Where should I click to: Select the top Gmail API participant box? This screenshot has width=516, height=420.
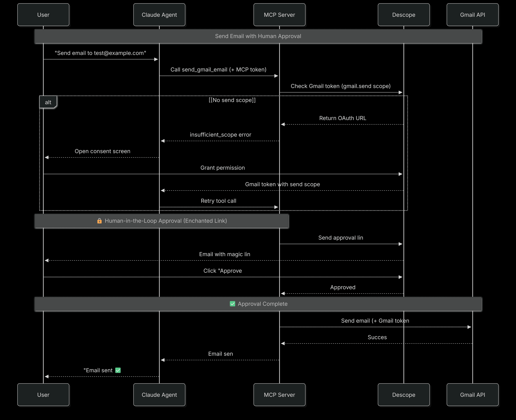[473, 15]
